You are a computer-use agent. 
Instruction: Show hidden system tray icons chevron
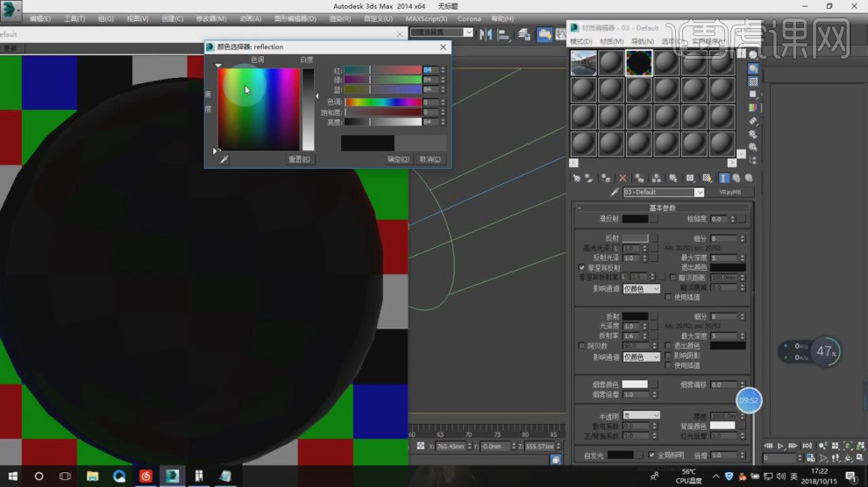point(715,476)
